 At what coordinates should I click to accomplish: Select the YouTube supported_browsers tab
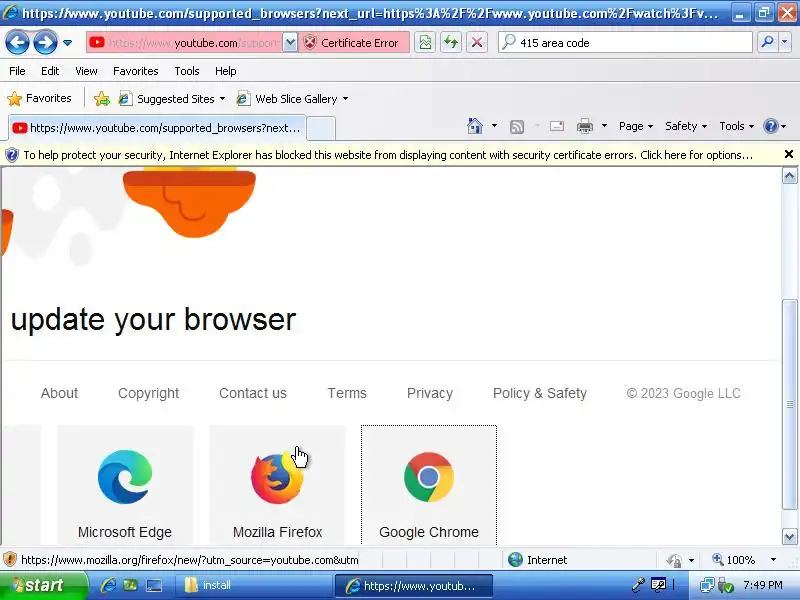point(157,128)
